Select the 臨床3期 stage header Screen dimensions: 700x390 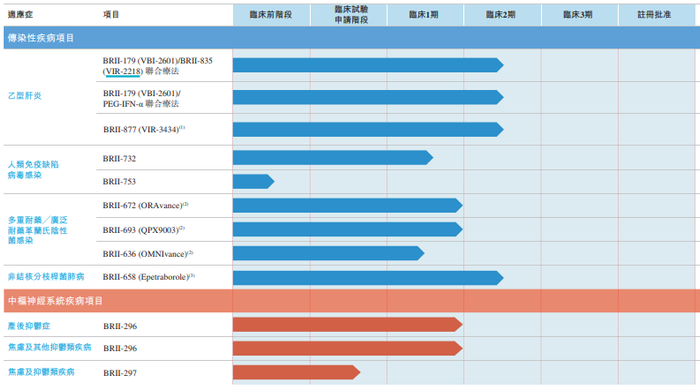point(579,15)
